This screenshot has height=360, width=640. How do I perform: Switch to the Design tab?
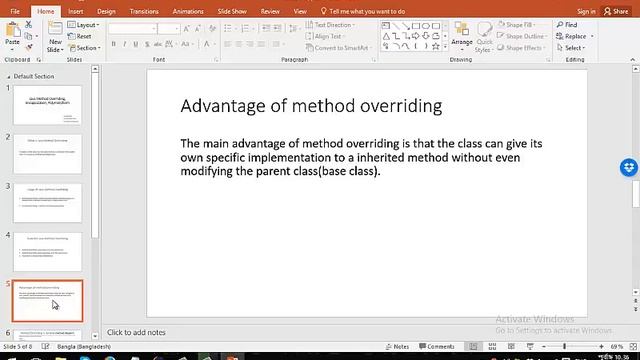point(106,11)
